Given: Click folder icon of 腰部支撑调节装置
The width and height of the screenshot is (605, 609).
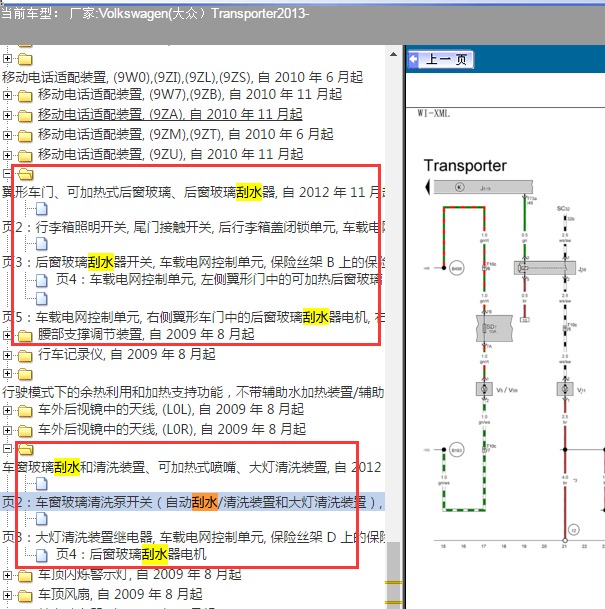Looking at the screenshot, I should point(25,335).
